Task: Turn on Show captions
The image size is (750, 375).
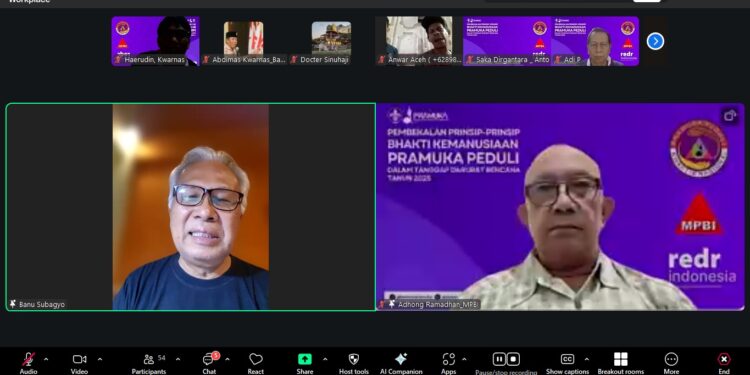Action: tap(567, 363)
